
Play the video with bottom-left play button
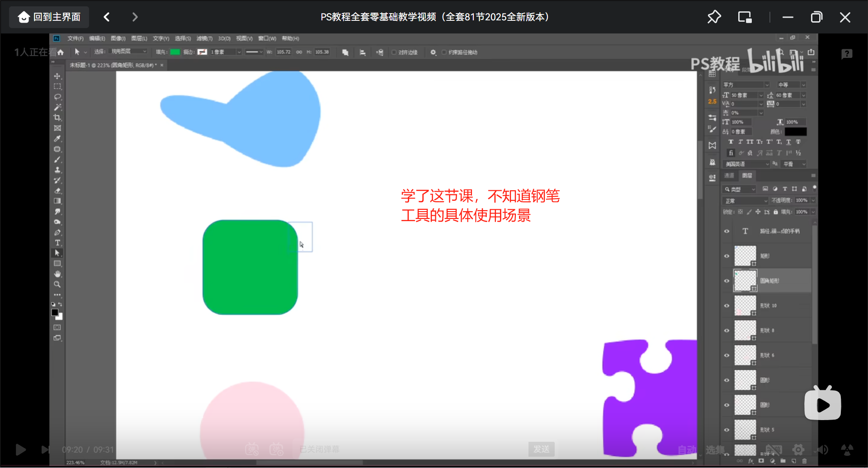[20, 449]
